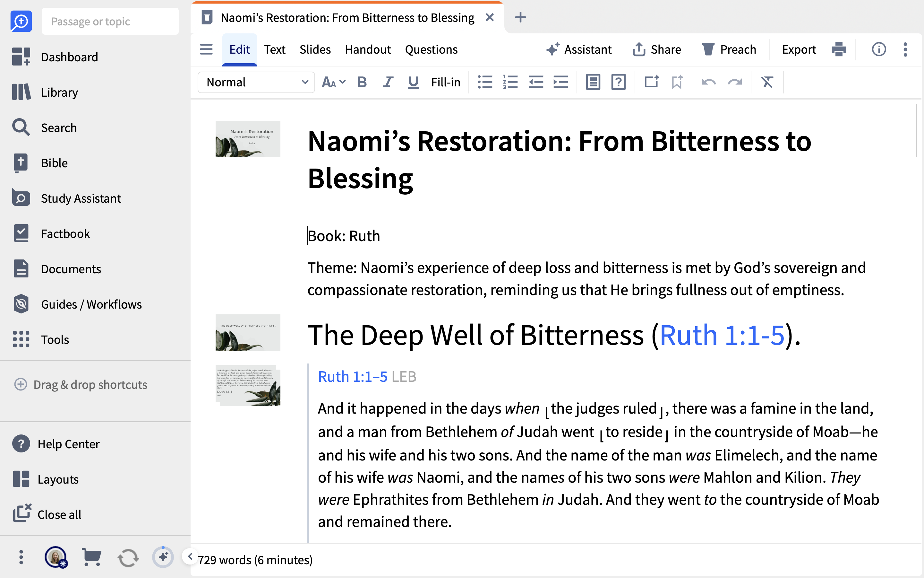Switch to the Slides tab
The width and height of the screenshot is (924, 578).
pyautogui.click(x=315, y=49)
